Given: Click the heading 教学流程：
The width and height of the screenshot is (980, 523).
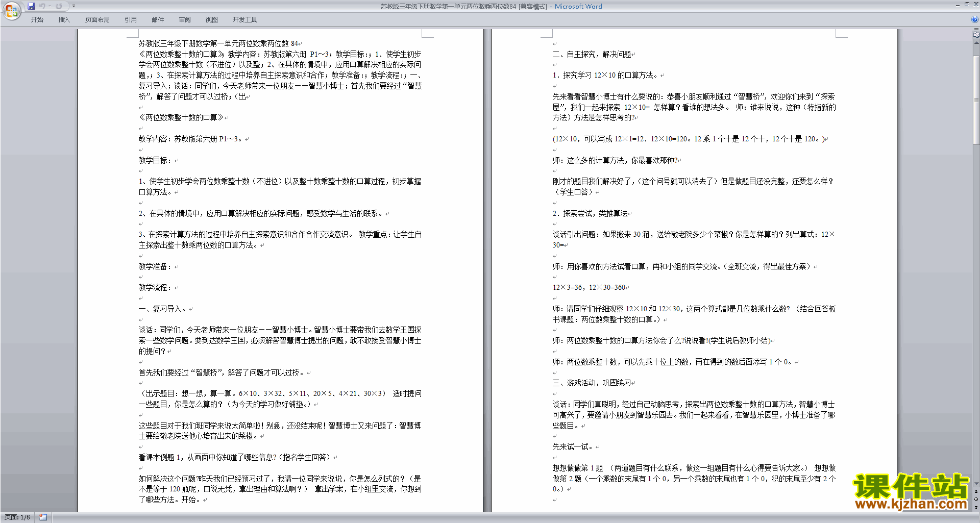Looking at the screenshot, I should [x=156, y=288].
